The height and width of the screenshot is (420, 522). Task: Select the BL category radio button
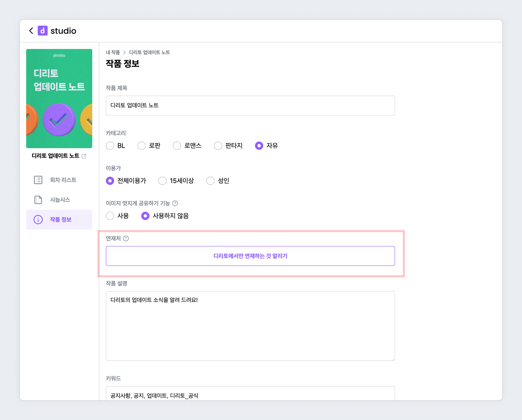pyautogui.click(x=110, y=146)
